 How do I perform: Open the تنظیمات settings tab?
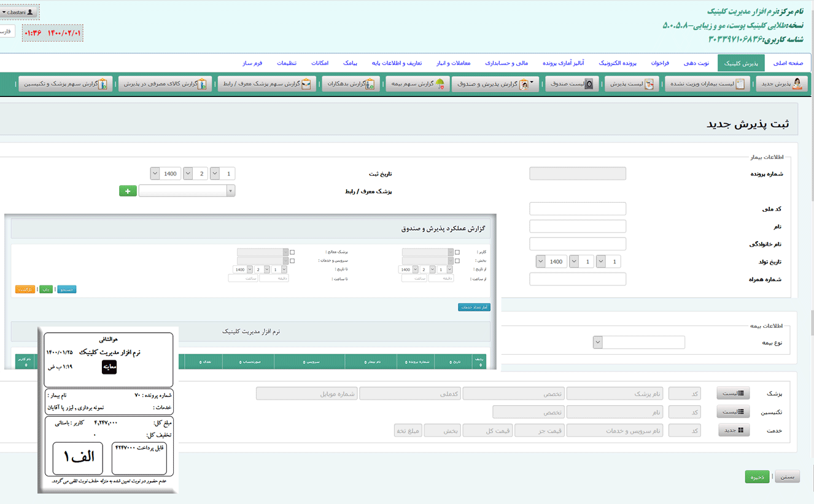point(286,63)
